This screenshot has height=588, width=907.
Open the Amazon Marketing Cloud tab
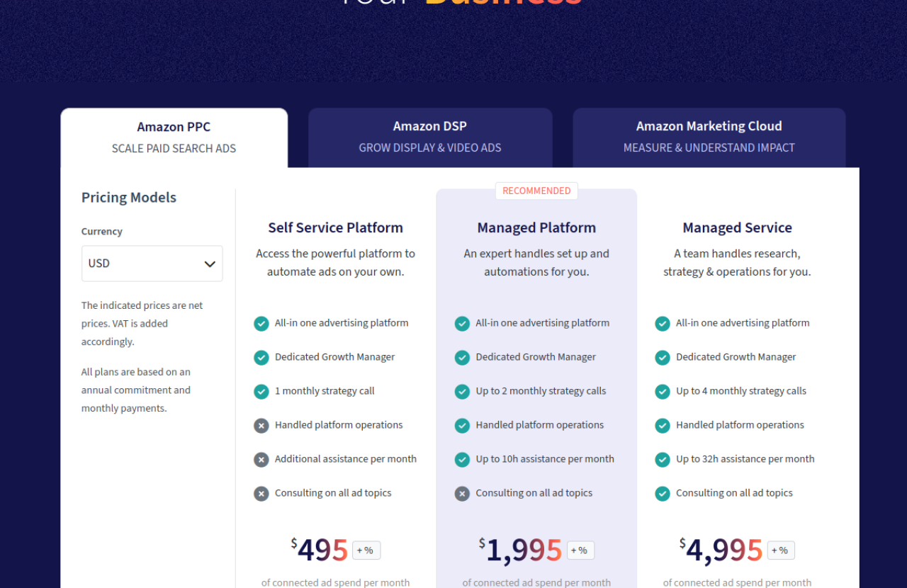pos(709,137)
